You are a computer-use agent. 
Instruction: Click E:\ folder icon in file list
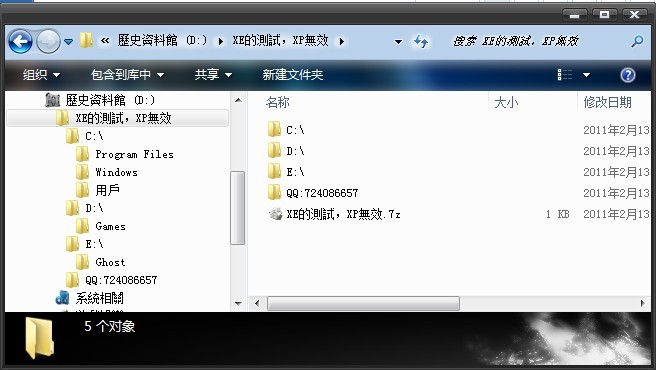point(274,171)
